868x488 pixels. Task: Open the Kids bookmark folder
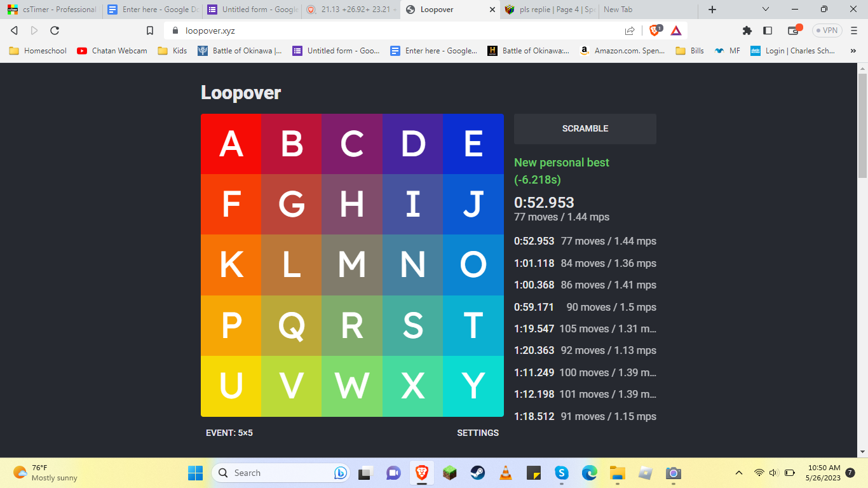click(x=172, y=51)
